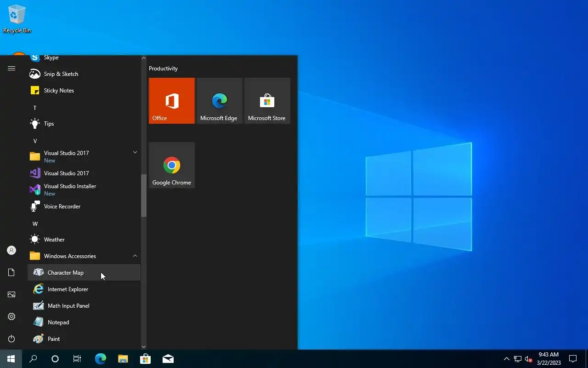Click app list scroll up arrow
The width and height of the screenshot is (588, 368).
coord(144,58)
